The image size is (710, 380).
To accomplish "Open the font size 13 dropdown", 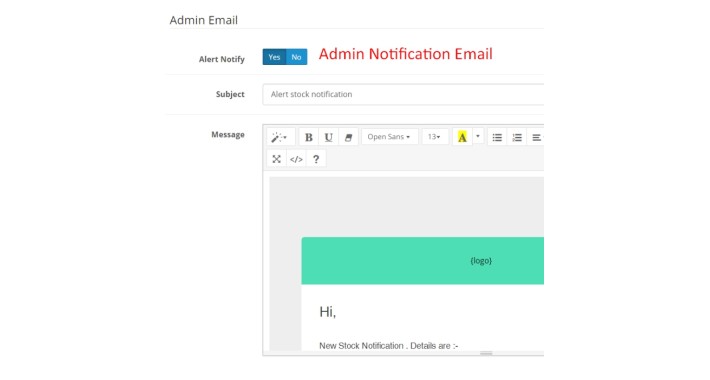I will [x=435, y=137].
